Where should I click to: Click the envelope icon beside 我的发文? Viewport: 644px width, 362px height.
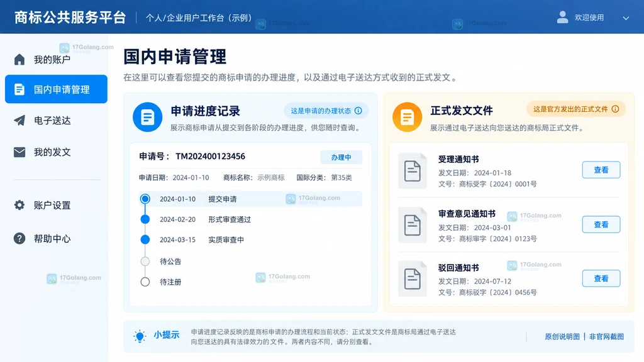click(19, 152)
